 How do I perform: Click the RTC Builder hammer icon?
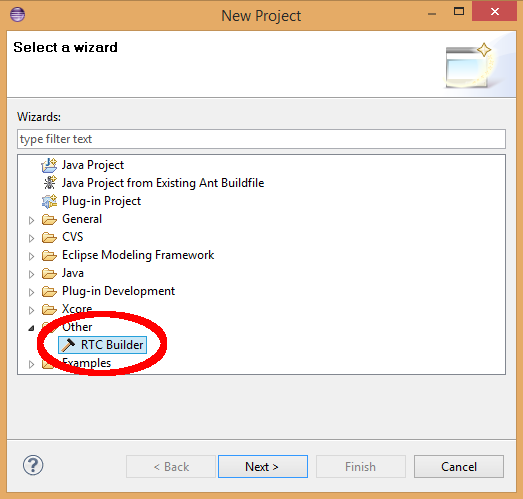click(x=68, y=345)
